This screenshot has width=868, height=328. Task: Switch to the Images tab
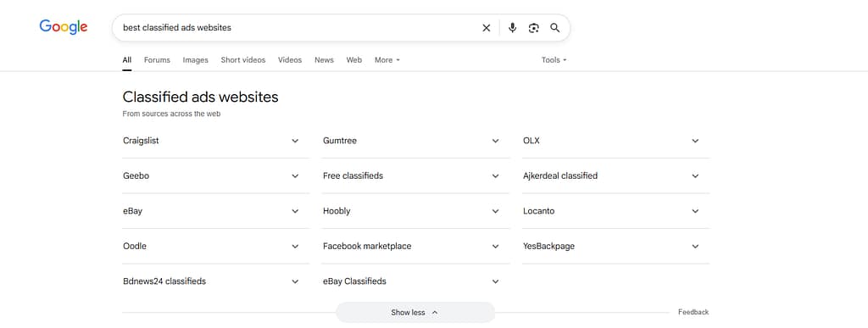196,59
